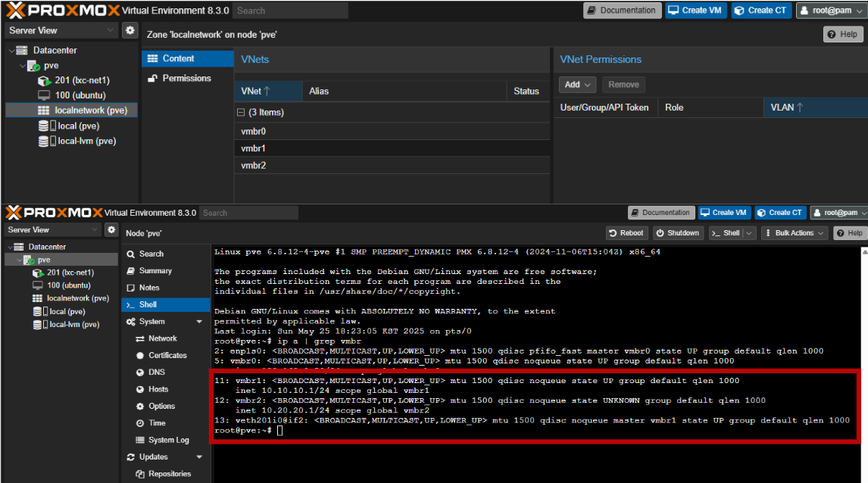Select vmbr0 row in VNets list

click(393, 132)
